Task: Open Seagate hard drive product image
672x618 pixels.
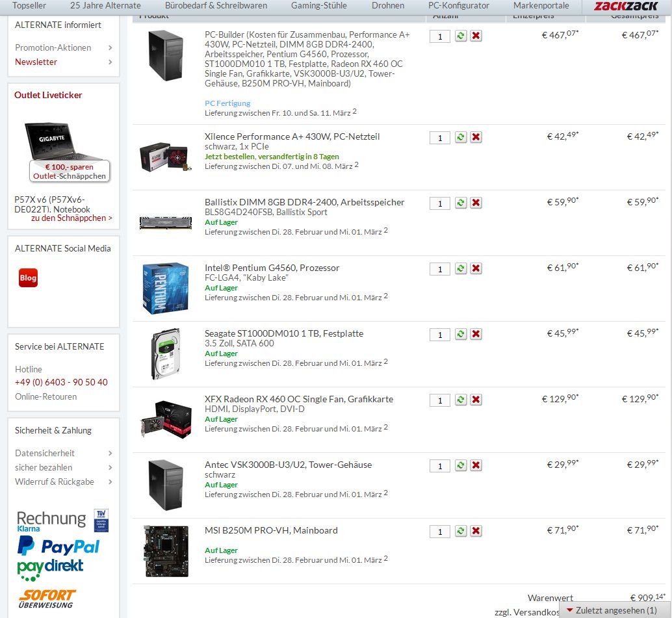Action: [166, 354]
